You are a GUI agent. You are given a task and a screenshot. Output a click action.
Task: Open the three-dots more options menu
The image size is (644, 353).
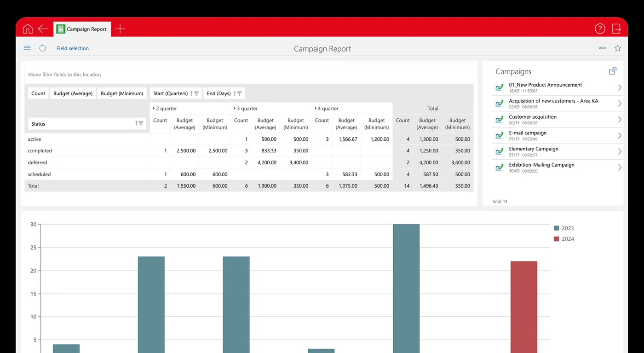pos(602,48)
